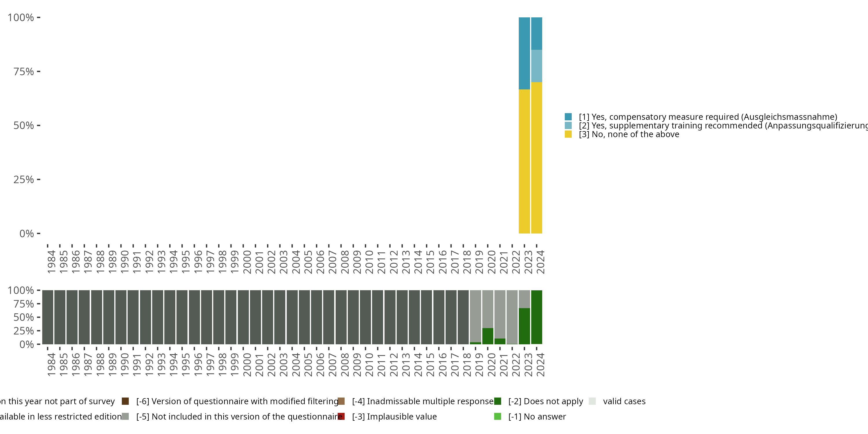Click yellow swatch for none of the above
Screen dimensions: 868x434
[x=568, y=135]
